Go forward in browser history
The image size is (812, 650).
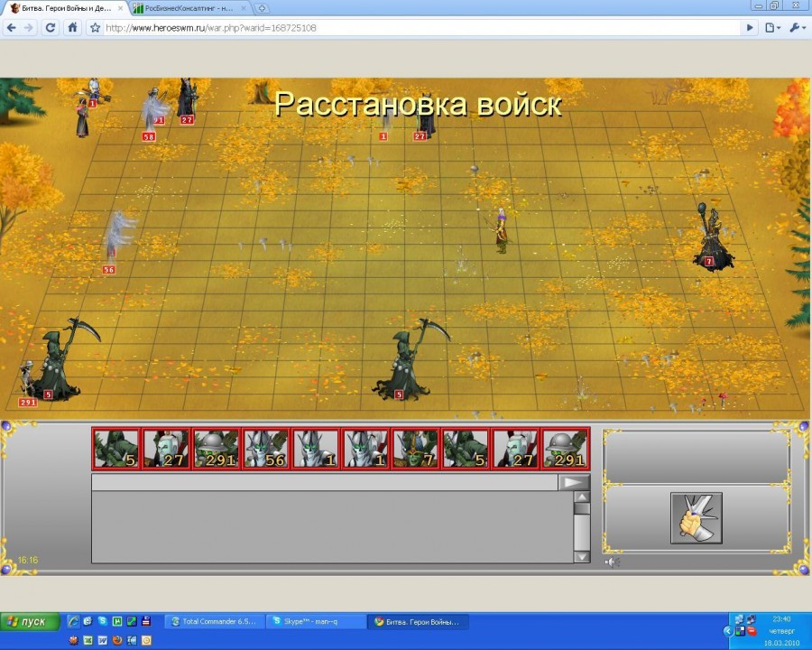pos(29,27)
